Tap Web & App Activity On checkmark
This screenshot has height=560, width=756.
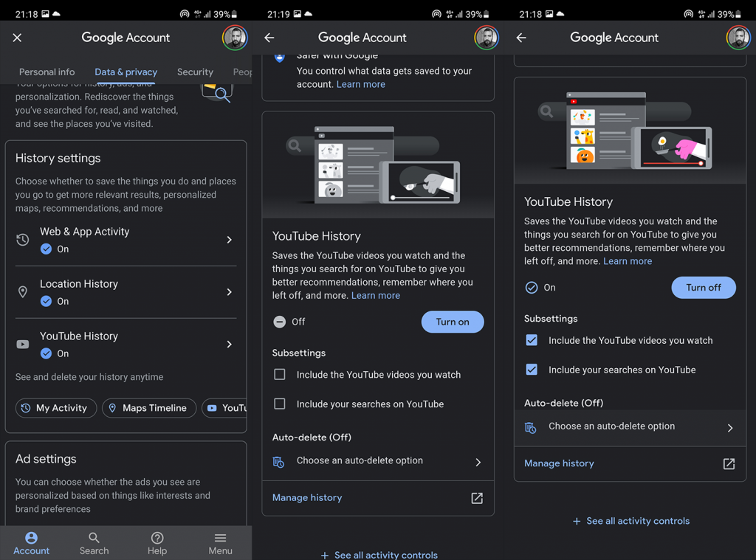point(46,249)
